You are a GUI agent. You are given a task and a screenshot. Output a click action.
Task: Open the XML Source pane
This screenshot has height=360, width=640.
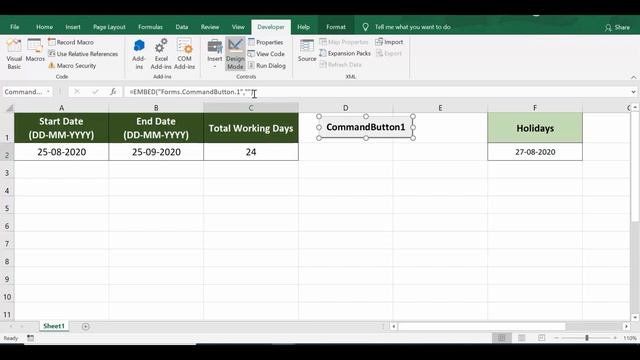[307, 51]
